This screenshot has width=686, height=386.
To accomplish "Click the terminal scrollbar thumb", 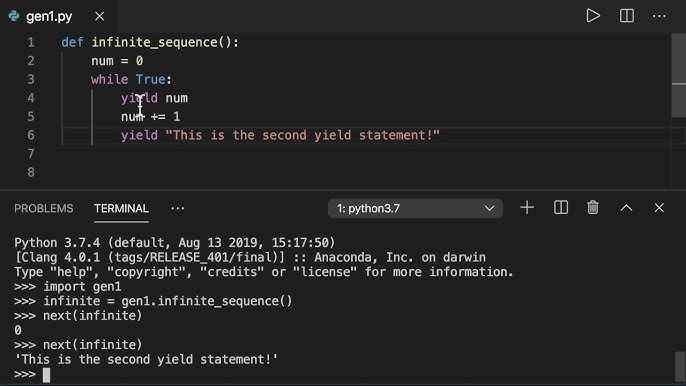I will click(679, 366).
